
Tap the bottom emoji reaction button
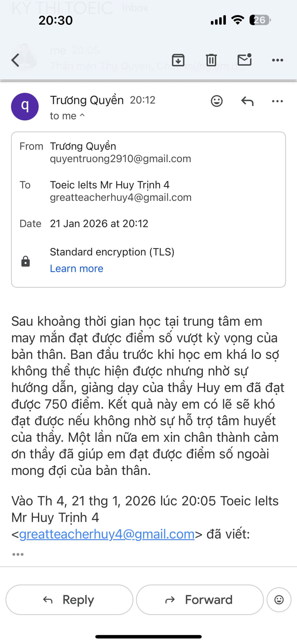279,600
